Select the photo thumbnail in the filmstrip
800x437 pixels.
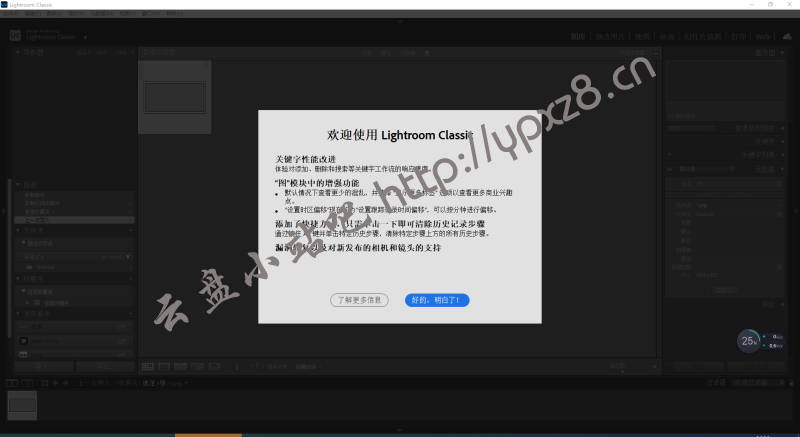click(x=22, y=405)
